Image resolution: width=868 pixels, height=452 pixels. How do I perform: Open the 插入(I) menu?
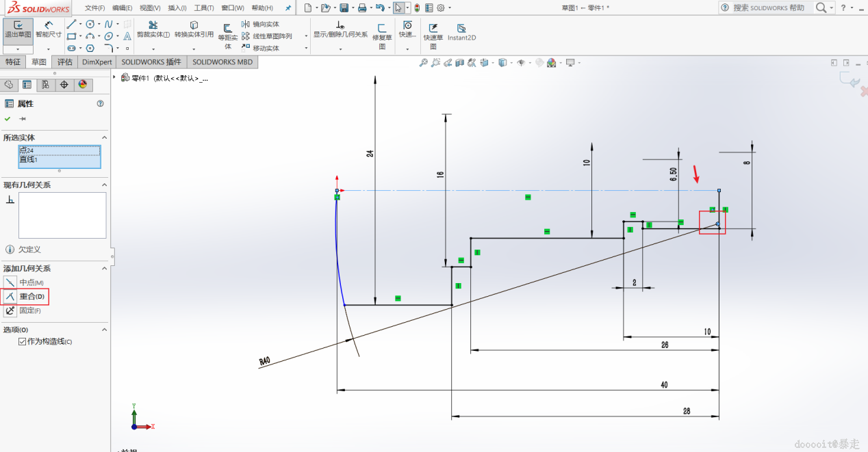[177, 8]
